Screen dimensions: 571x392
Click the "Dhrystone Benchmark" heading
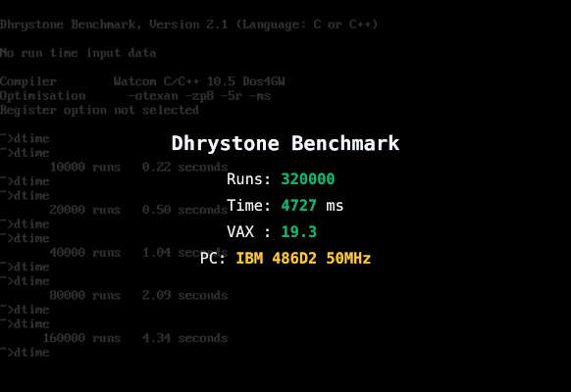[285, 144]
